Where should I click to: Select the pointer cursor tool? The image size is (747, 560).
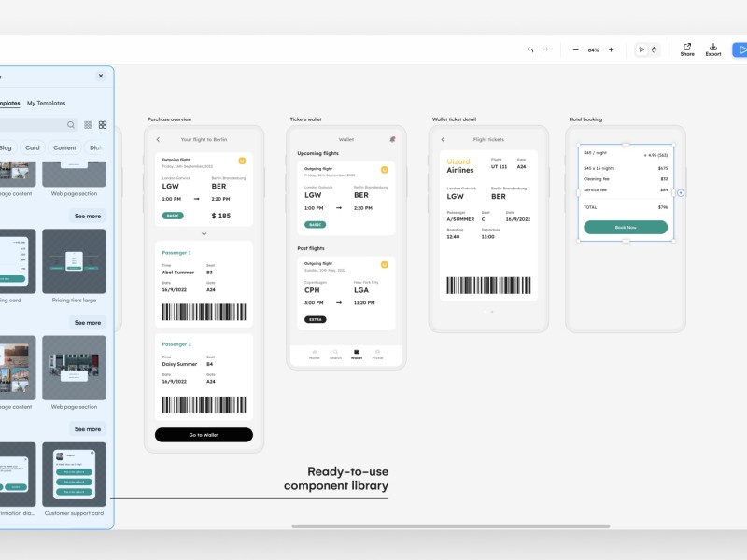coord(641,49)
